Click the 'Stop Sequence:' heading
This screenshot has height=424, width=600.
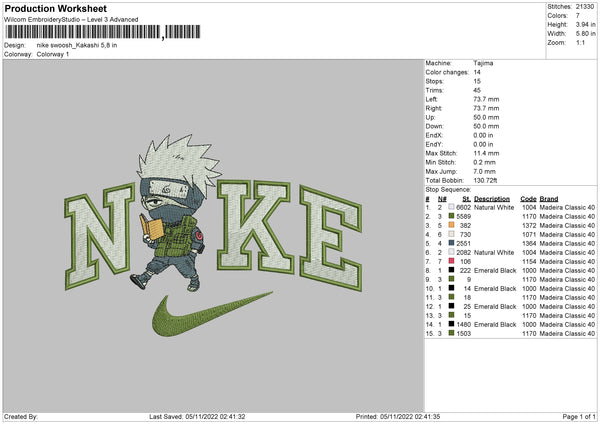click(448, 189)
